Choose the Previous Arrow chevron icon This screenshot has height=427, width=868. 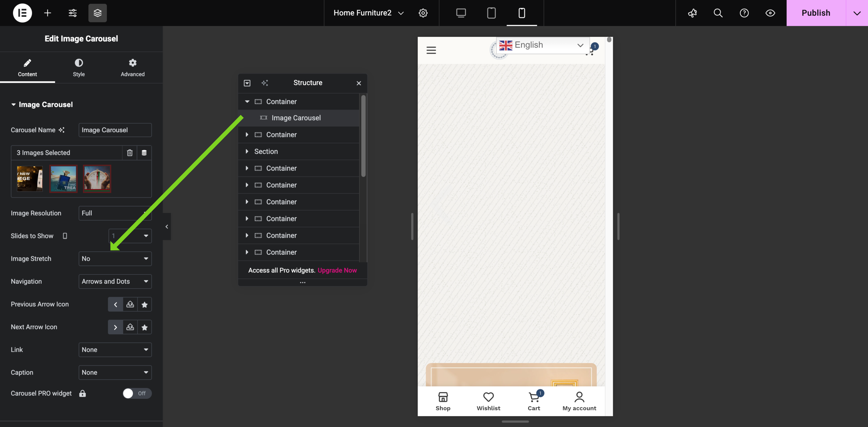pyautogui.click(x=115, y=305)
